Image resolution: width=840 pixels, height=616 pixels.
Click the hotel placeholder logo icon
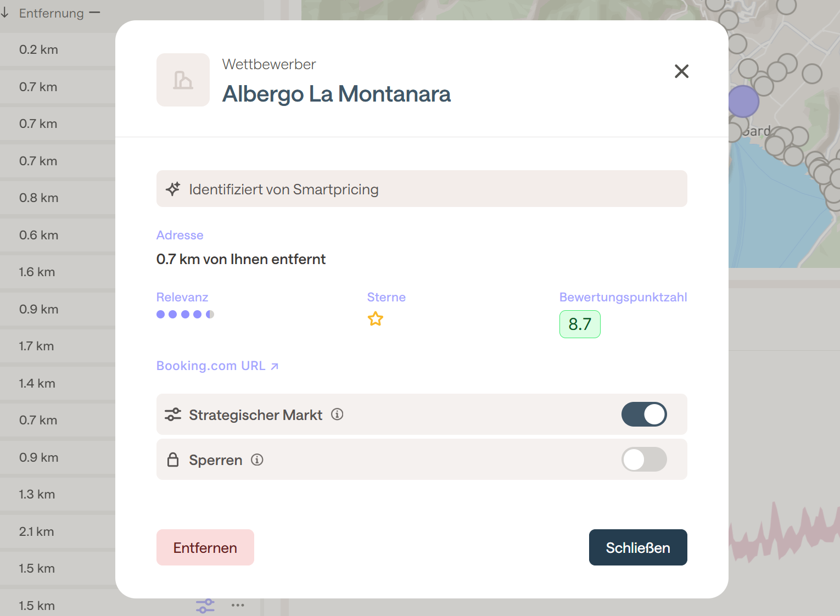click(x=183, y=80)
